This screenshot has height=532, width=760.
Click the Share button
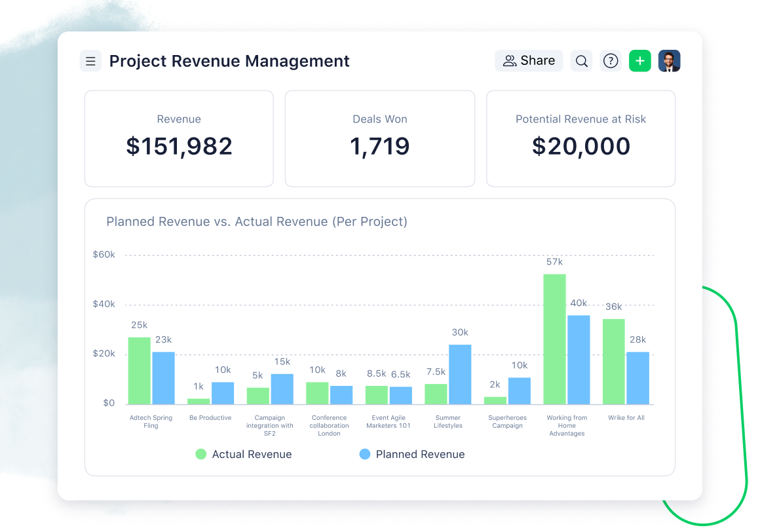(529, 61)
